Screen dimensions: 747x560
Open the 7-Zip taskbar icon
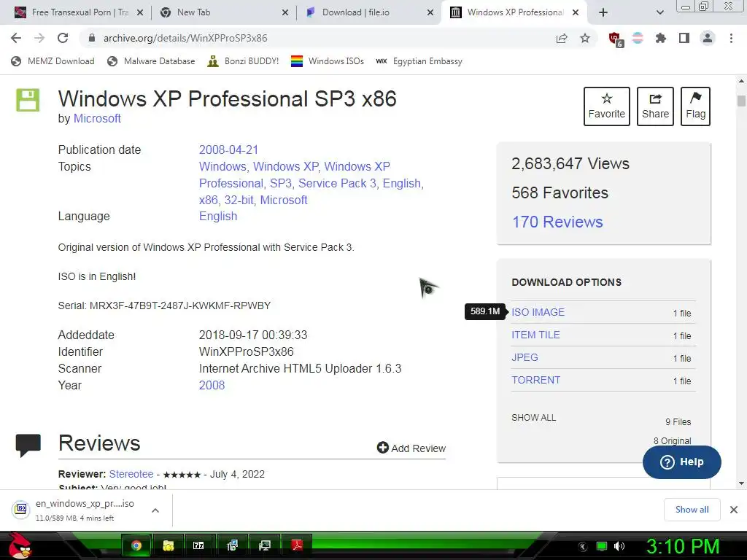click(x=198, y=545)
